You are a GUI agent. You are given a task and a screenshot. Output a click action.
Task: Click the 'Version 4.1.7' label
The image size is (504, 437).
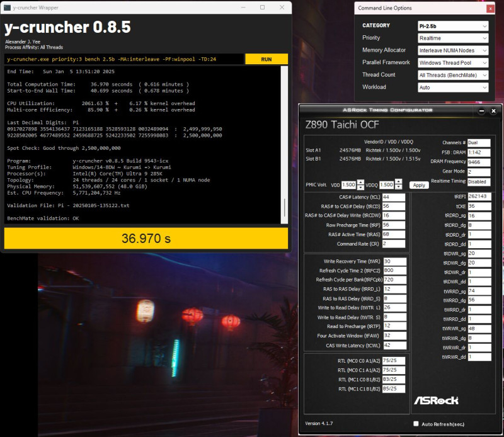[319, 424]
